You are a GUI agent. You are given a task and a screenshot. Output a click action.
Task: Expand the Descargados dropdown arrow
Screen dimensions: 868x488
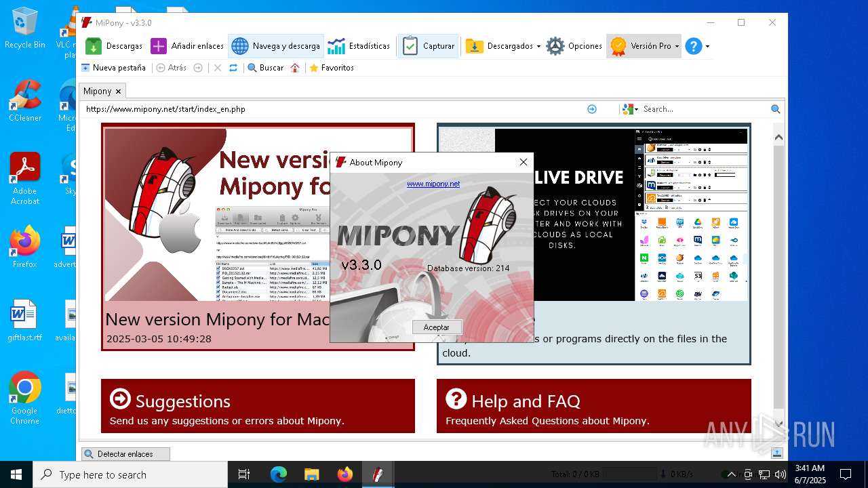click(538, 46)
